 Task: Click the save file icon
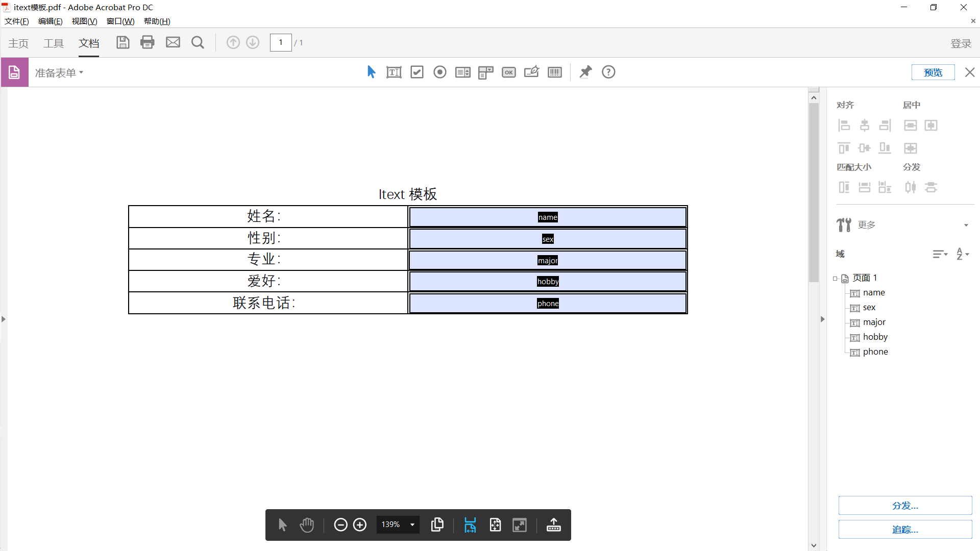(x=122, y=42)
